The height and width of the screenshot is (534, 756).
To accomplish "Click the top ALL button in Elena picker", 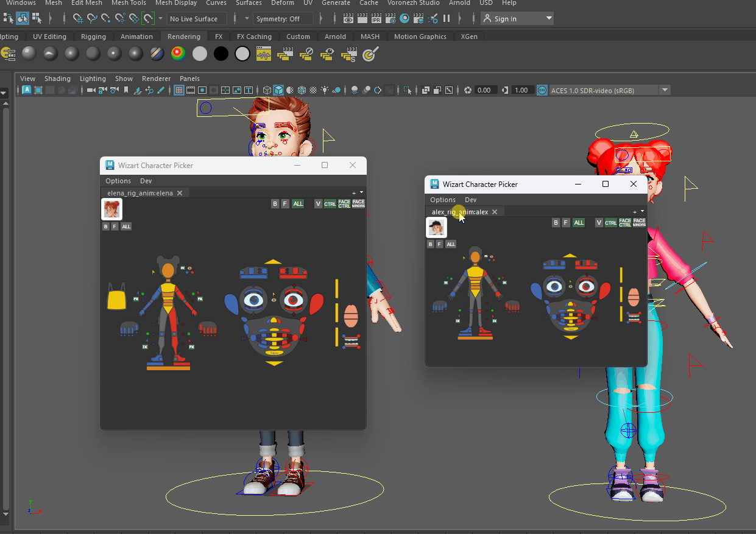I will [298, 204].
